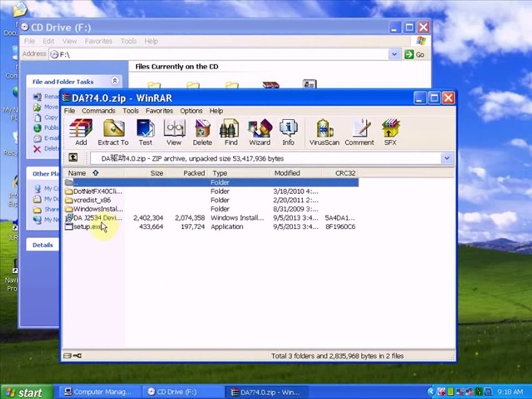
Task: Open the archive Info icon
Action: [288, 132]
